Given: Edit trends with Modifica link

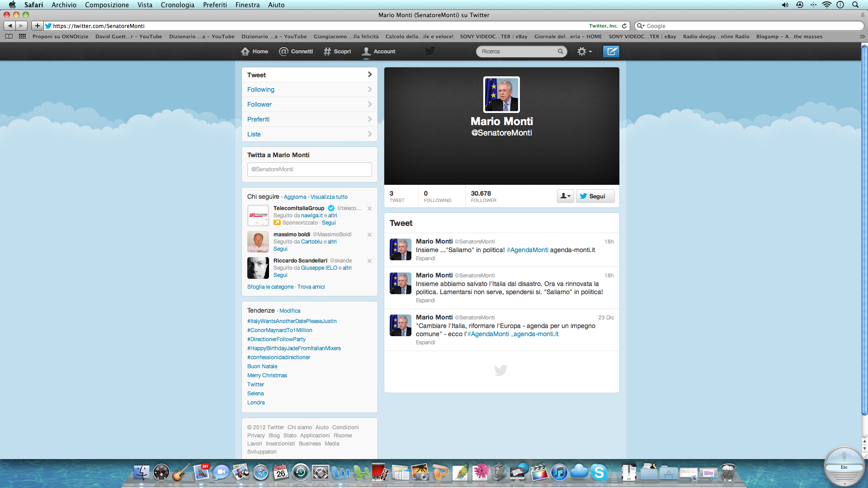Looking at the screenshot, I should [x=290, y=311].
